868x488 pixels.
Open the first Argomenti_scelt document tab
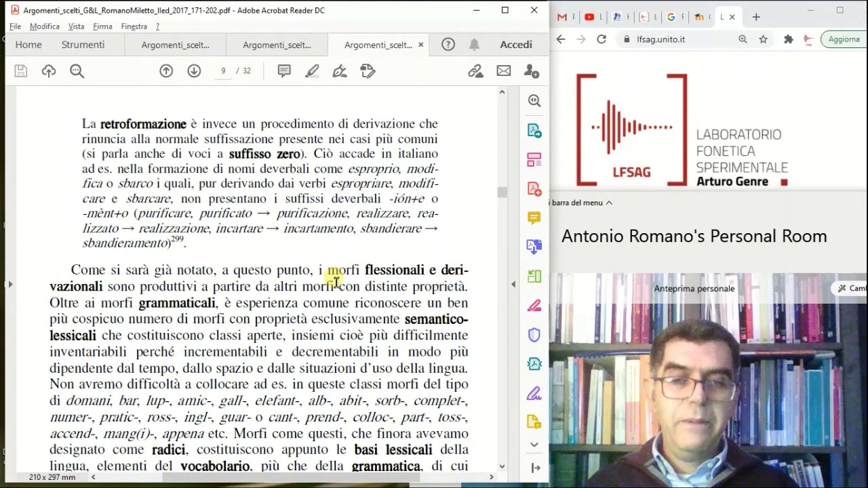(x=175, y=45)
